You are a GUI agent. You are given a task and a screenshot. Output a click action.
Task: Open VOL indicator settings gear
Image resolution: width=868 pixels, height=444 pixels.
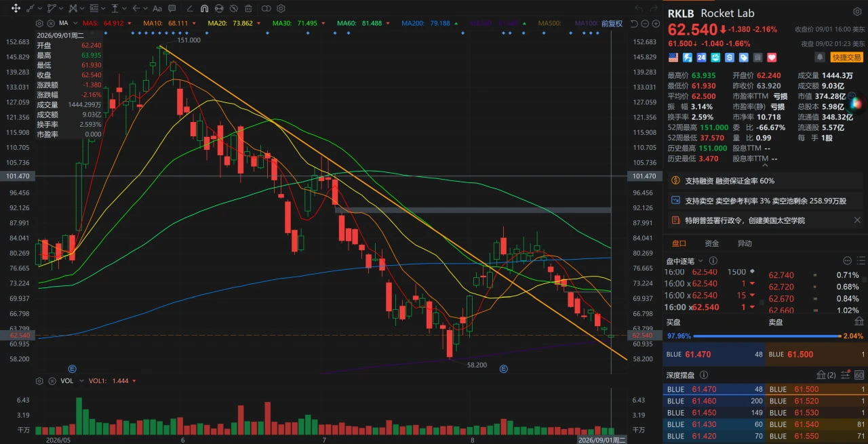pos(39,381)
